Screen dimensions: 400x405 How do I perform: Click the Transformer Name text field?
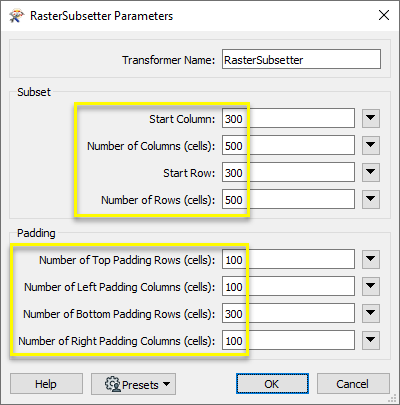point(301,59)
